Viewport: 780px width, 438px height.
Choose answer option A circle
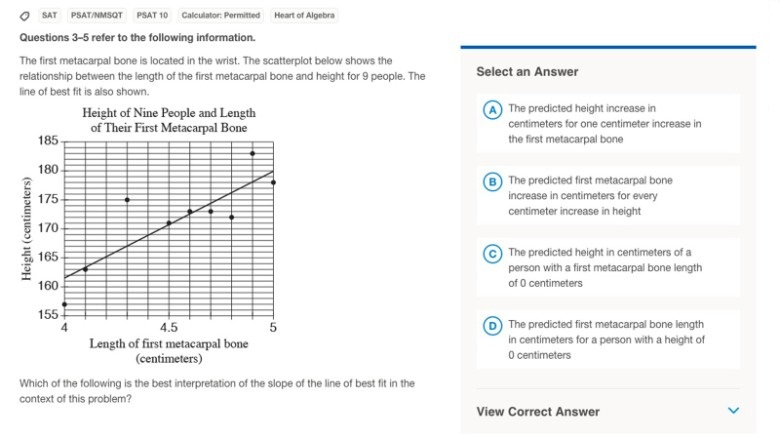(x=492, y=110)
